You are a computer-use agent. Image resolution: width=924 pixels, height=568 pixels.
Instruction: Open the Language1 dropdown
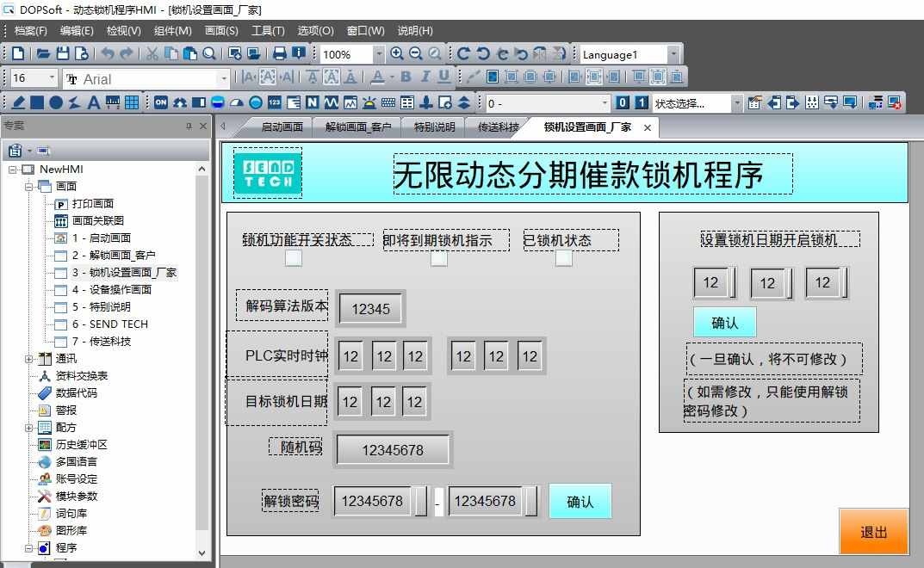pos(673,54)
